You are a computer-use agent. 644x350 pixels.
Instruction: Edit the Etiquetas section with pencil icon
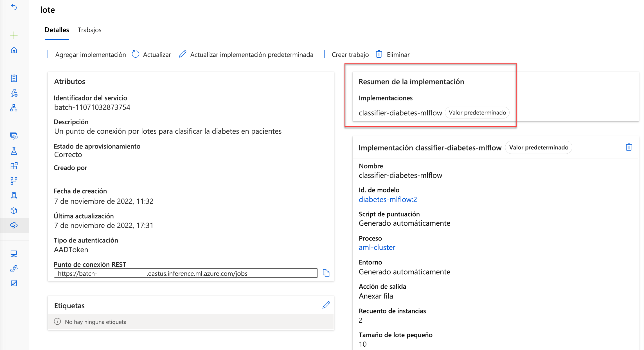click(326, 305)
